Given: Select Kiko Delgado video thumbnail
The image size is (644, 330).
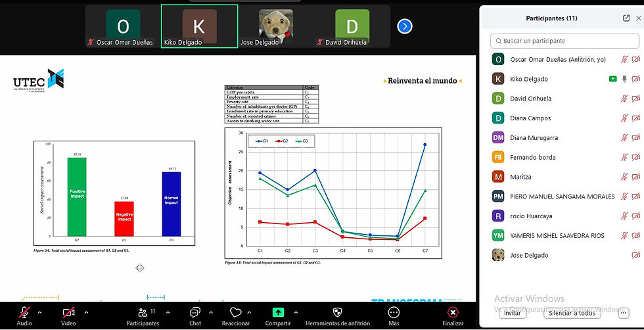Looking at the screenshot, I should click(x=199, y=27).
